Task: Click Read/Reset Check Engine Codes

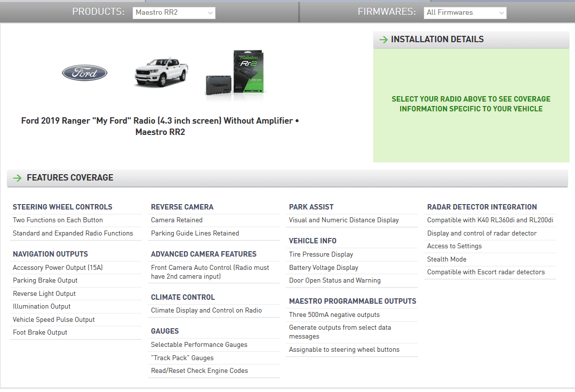Action: (x=199, y=371)
